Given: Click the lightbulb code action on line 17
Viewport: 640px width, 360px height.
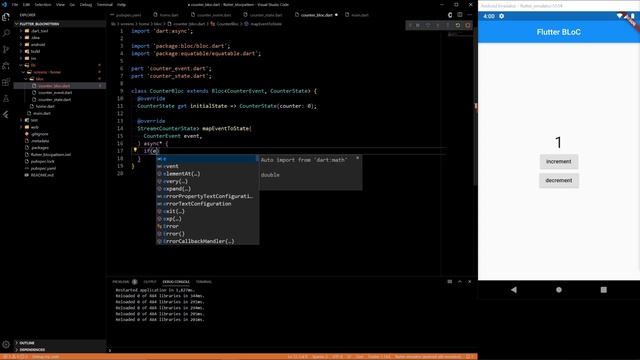Looking at the screenshot, I should 135,150.
